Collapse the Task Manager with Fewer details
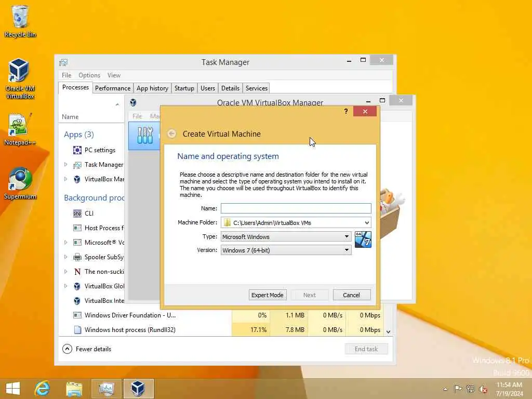 point(87,349)
